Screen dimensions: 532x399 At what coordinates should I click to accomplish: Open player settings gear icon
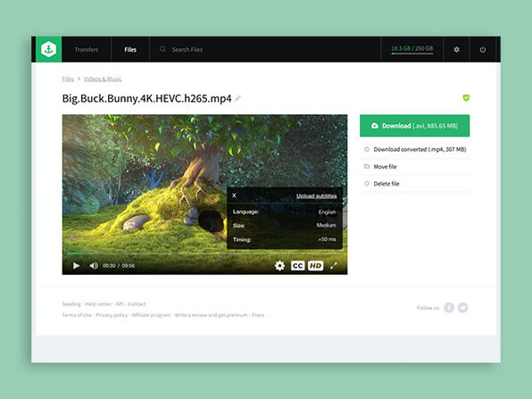tap(279, 266)
